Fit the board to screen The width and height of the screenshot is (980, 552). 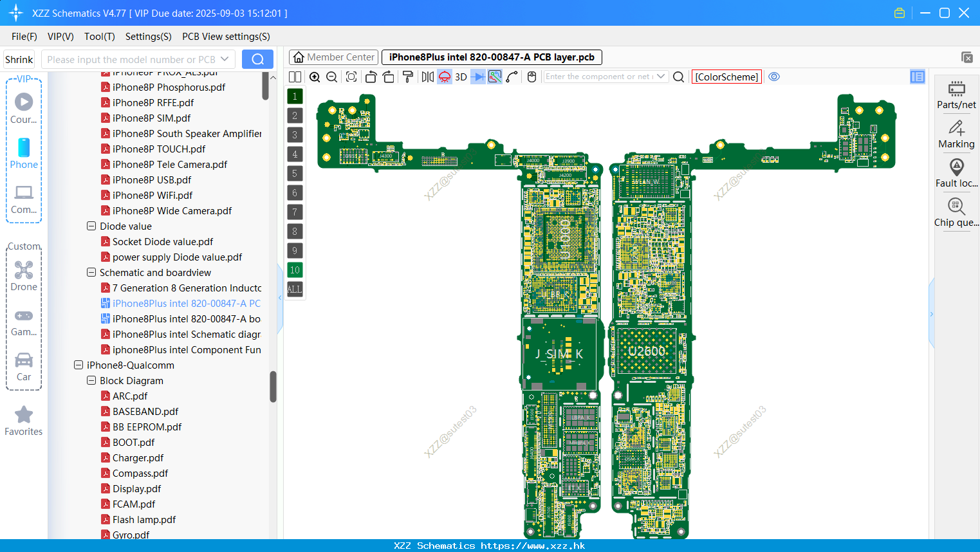click(x=351, y=77)
